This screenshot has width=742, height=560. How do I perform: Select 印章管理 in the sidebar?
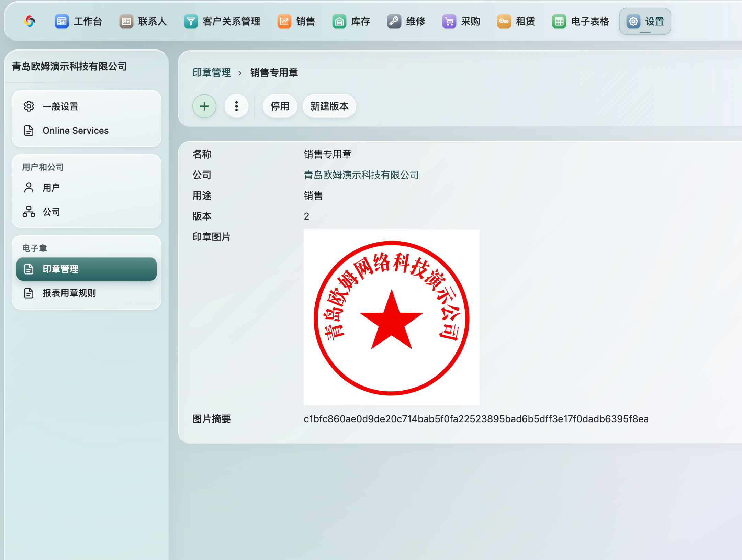87,269
